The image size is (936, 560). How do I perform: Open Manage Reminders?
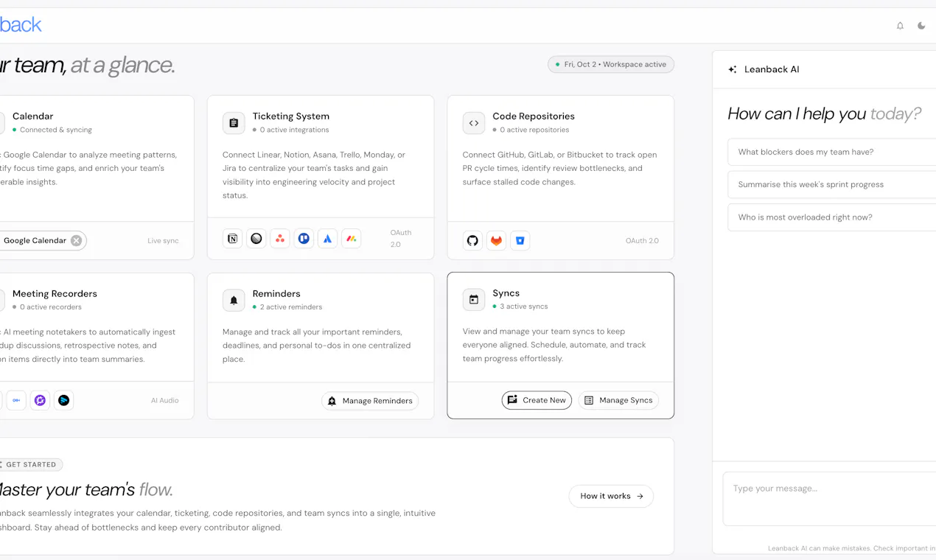coord(370,401)
